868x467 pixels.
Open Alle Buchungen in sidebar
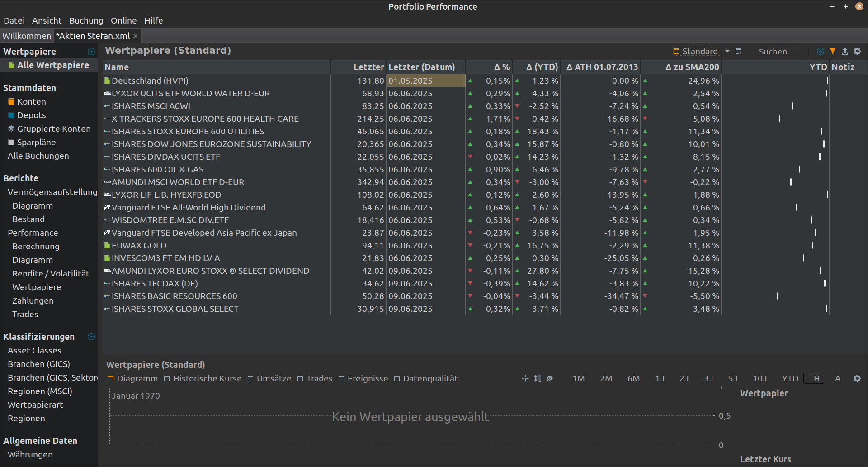[38, 156]
